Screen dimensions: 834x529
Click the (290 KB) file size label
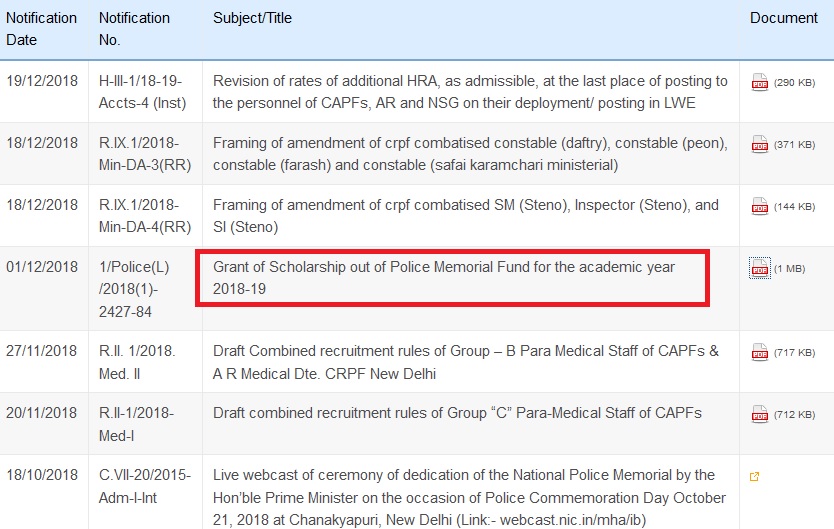pyautogui.click(x=795, y=82)
